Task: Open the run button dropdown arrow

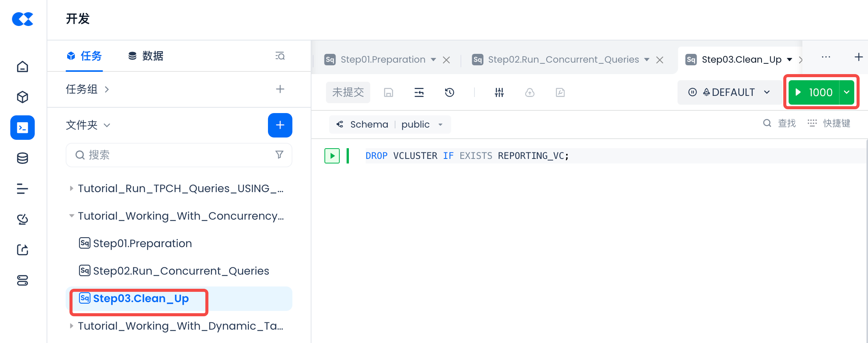Action: coord(847,92)
